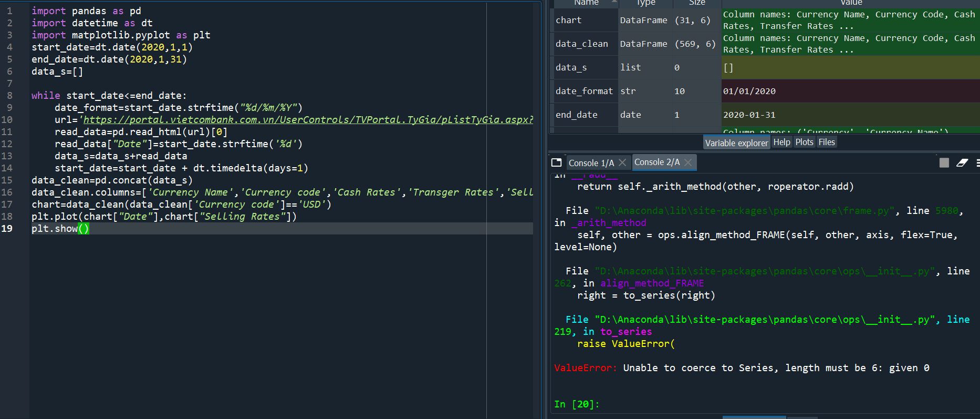The height and width of the screenshot is (419, 980).
Task: Click the 01/01/2020 value cell
Action: click(x=850, y=91)
